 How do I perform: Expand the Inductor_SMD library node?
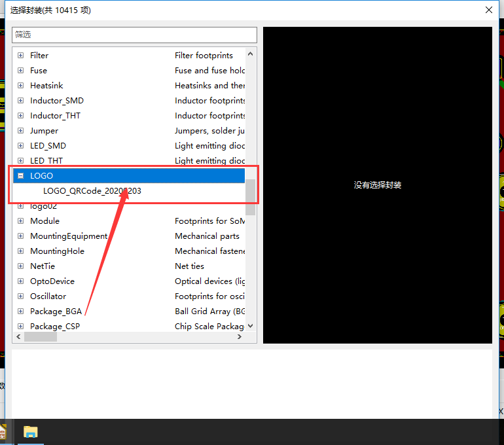pos(20,101)
